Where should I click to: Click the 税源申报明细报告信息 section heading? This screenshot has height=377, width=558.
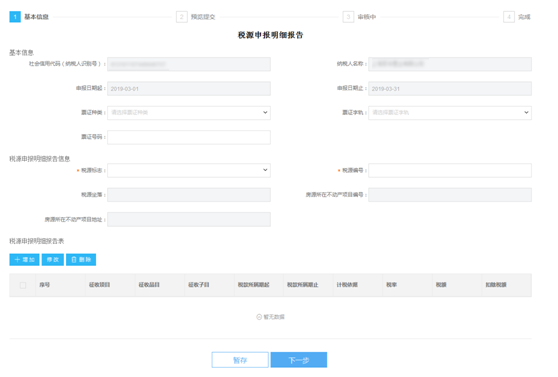coord(40,159)
